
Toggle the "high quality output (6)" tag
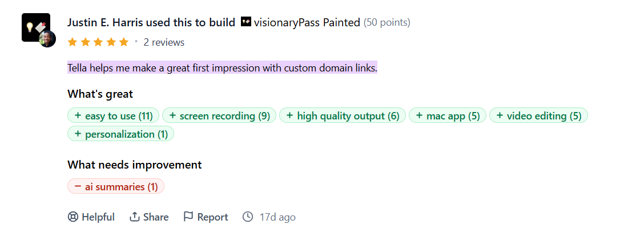click(343, 116)
